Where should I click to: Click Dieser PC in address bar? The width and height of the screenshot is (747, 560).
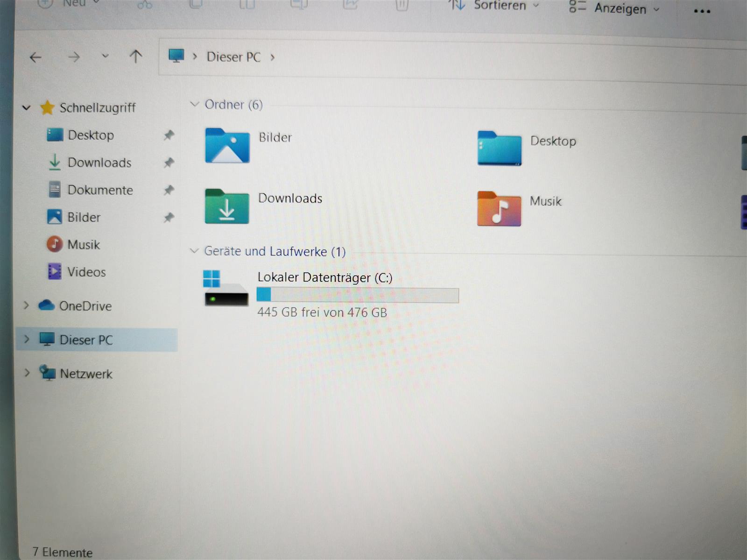pos(233,57)
